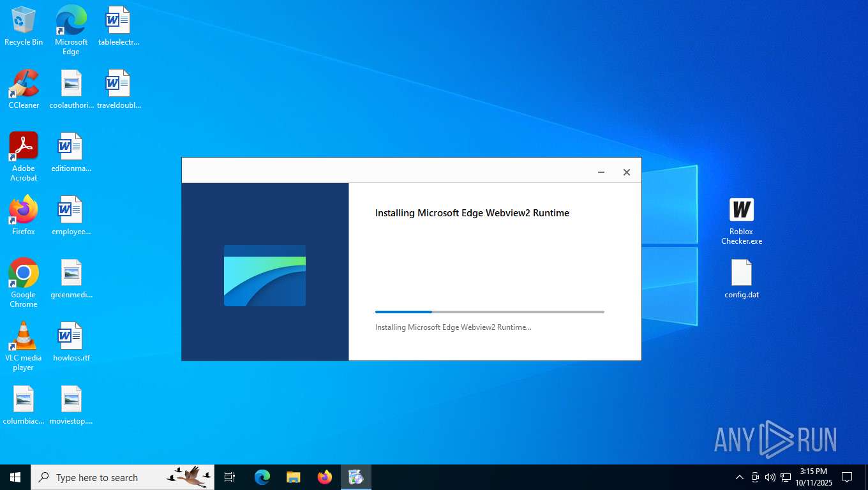This screenshot has height=490, width=868.
Task: Open the clock showing 3:15 PM
Action: click(x=814, y=477)
